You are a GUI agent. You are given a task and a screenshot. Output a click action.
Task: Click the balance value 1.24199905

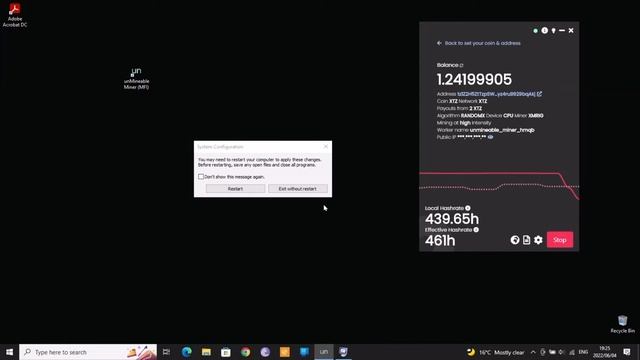tap(474, 79)
